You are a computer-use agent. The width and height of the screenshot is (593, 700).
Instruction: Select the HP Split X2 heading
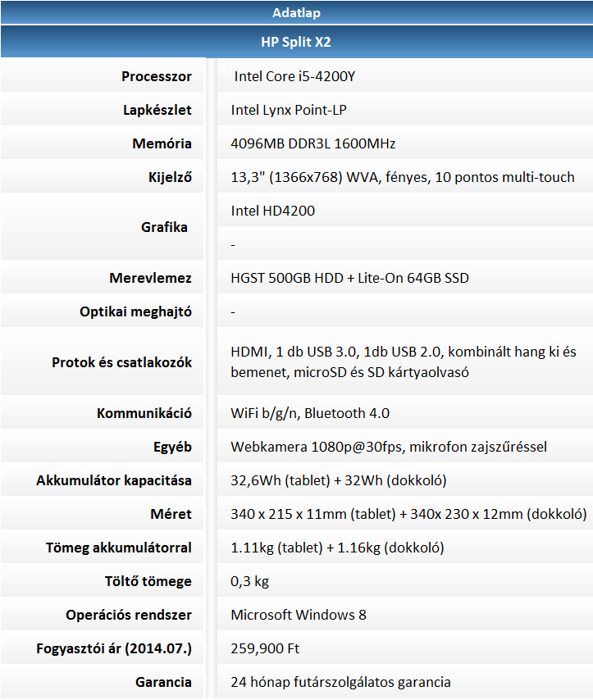coord(296,42)
